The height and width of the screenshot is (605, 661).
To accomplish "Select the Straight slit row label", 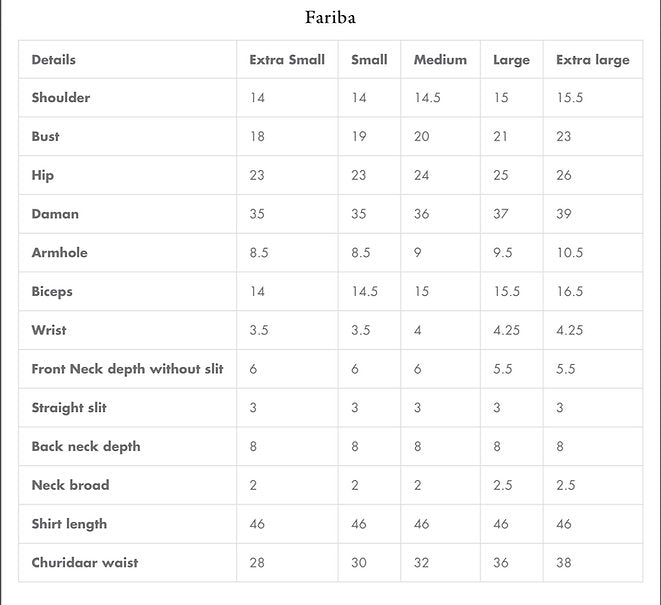I will click(69, 408).
